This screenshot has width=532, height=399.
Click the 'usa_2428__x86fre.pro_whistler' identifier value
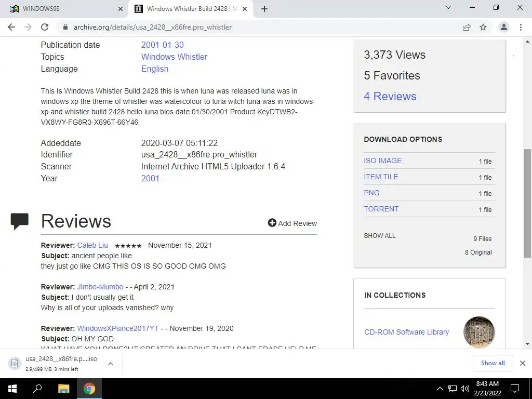click(x=199, y=154)
